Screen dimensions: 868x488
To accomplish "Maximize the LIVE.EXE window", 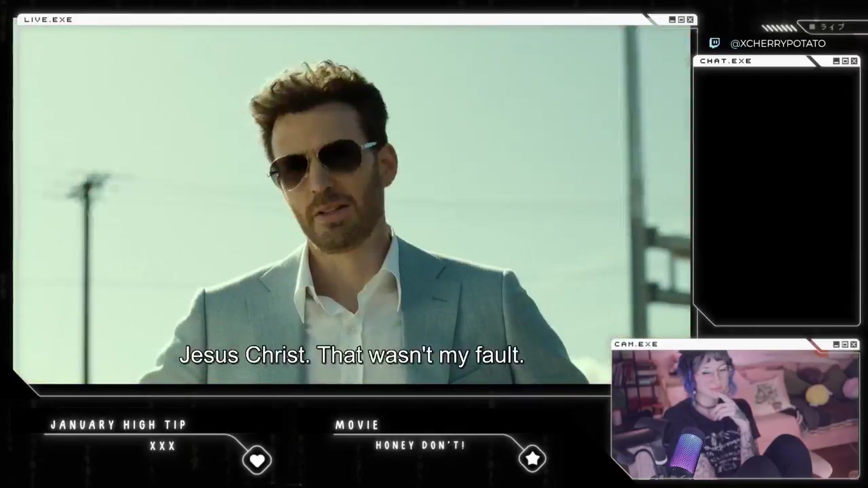I will (681, 19).
